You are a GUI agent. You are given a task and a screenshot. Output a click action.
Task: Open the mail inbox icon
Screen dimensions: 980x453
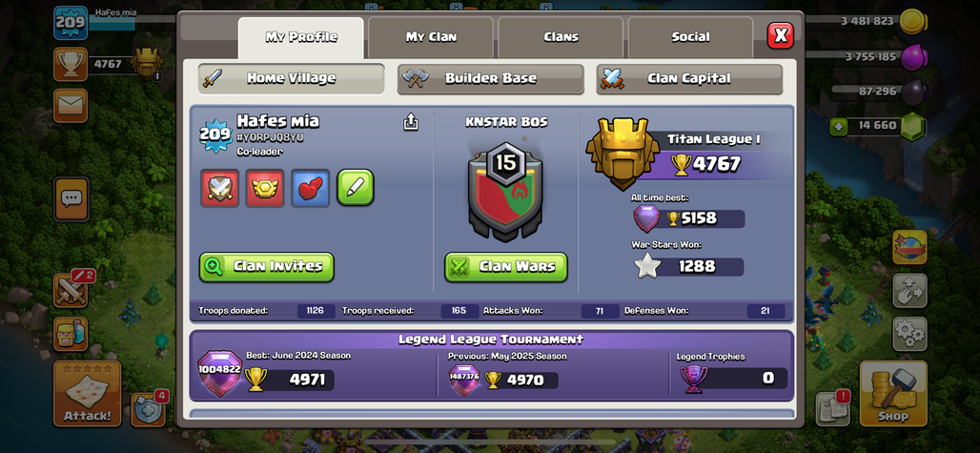tap(71, 106)
